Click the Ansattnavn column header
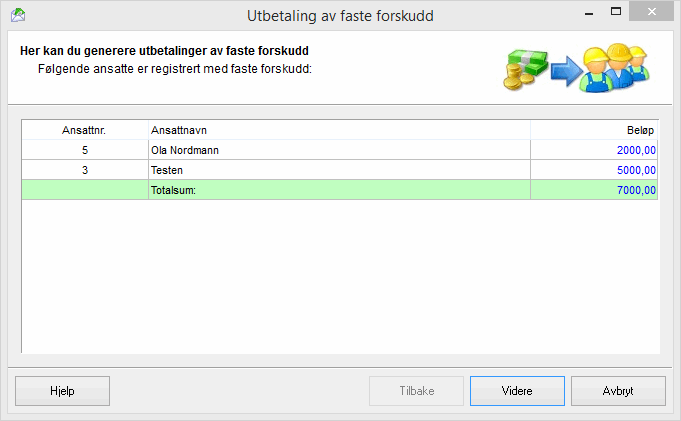The image size is (681, 421). tap(338, 131)
